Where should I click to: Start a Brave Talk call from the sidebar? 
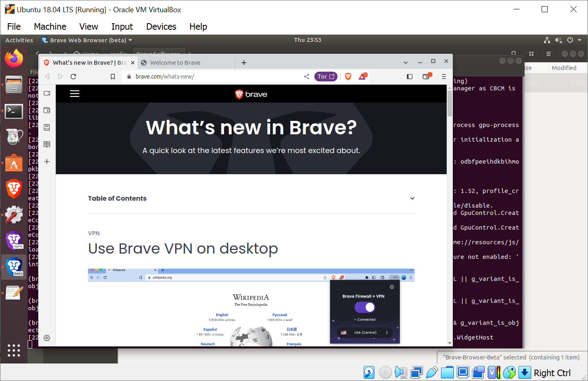pos(47,93)
